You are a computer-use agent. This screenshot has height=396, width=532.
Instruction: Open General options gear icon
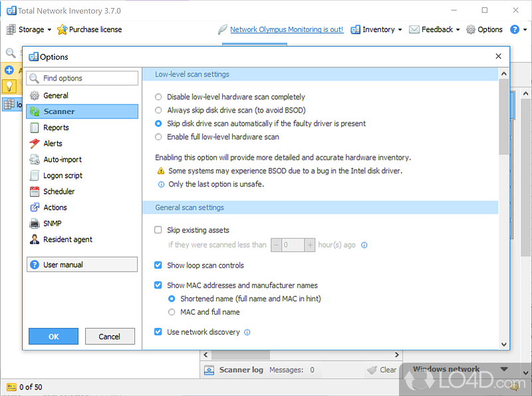(35, 95)
